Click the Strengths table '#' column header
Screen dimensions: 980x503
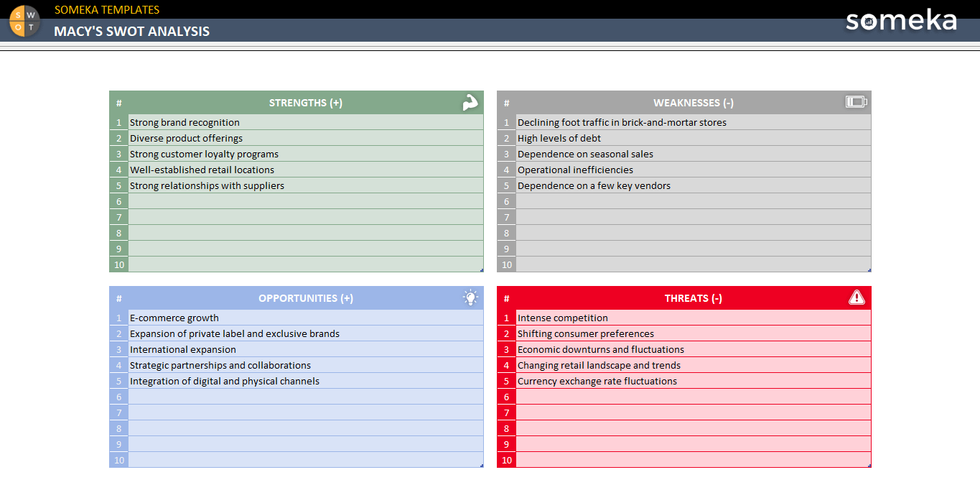pos(119,103)
